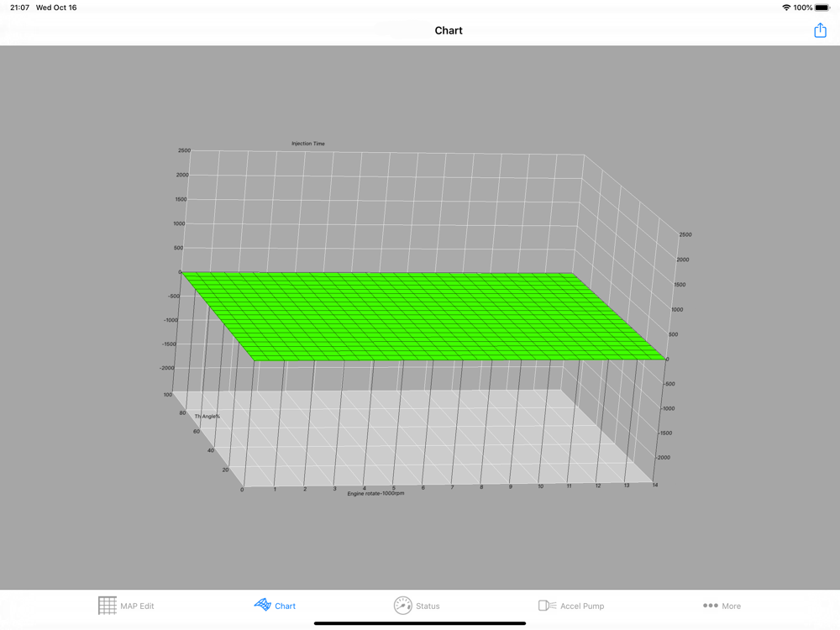Open the Status gauge icon
840x630 pixels.
coord(403,606)
